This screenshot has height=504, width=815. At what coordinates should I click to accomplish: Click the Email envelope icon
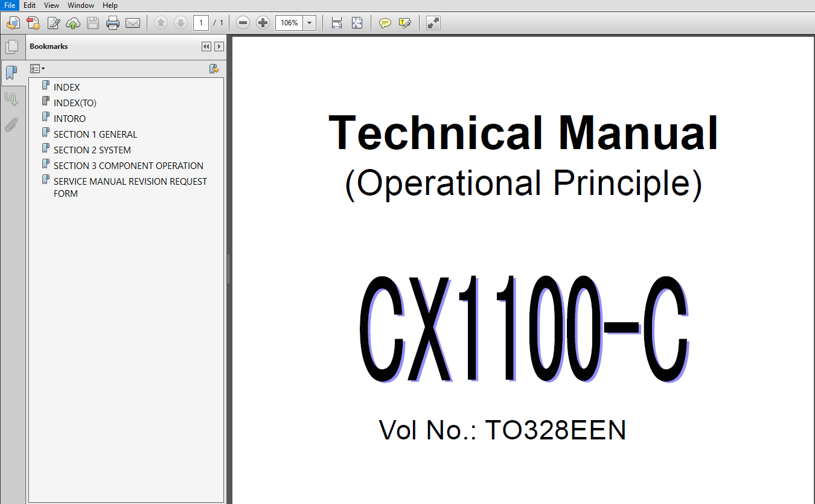point(133,23)
